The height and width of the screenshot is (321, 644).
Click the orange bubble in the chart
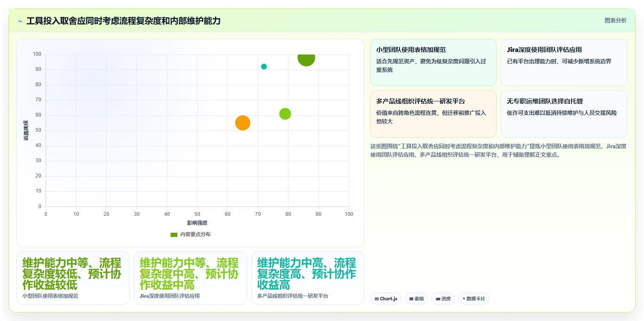tap(242, 123)
